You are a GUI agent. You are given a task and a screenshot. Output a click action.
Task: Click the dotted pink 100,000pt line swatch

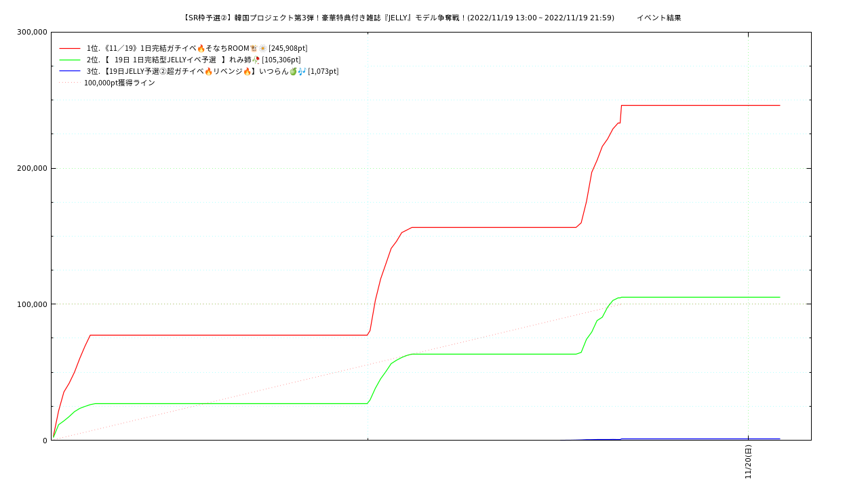[x=70, y=83]
